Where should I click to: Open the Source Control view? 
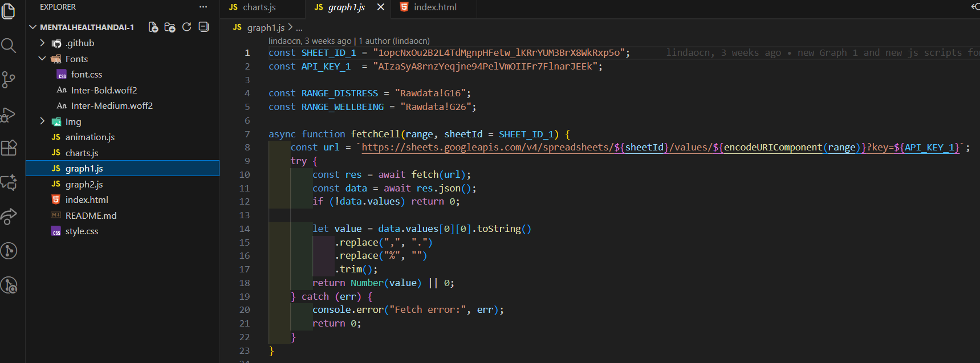(9, 79)
